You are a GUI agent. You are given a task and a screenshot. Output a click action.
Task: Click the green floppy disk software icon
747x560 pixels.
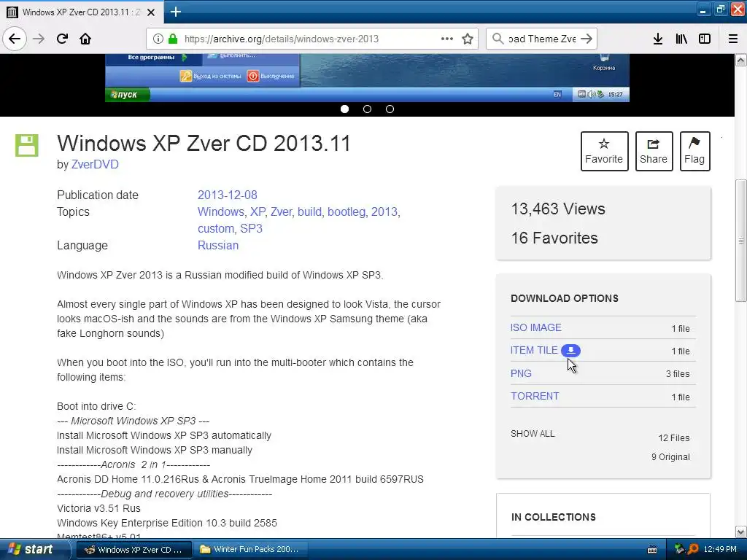pos(27,145)
